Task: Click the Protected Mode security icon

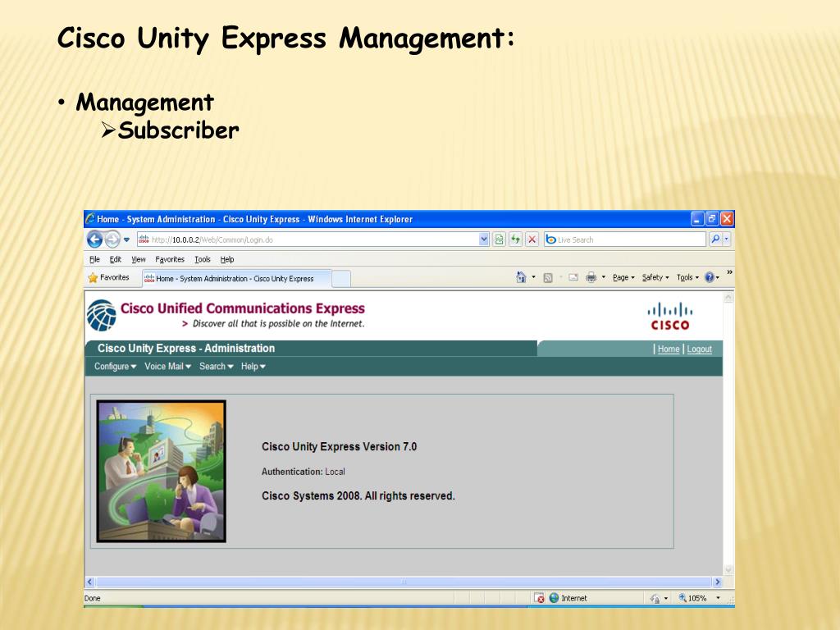Action: point(655,598)
